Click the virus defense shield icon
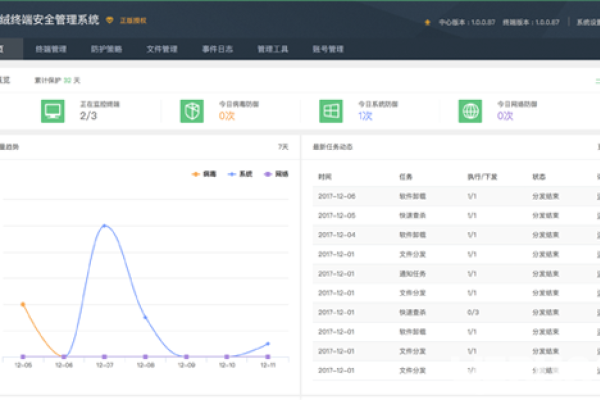The width and height of the screenshot is (600, 400). [x=192, y=111]
